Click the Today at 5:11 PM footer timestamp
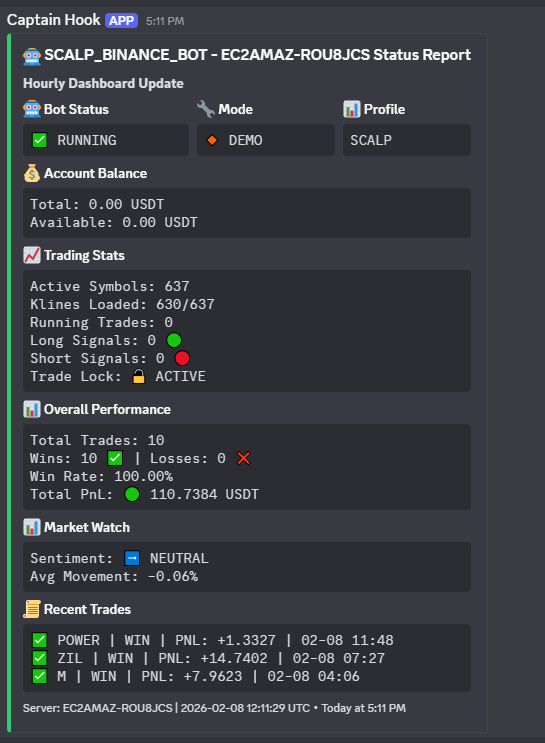545x743 pixels. tap(363, 708)
